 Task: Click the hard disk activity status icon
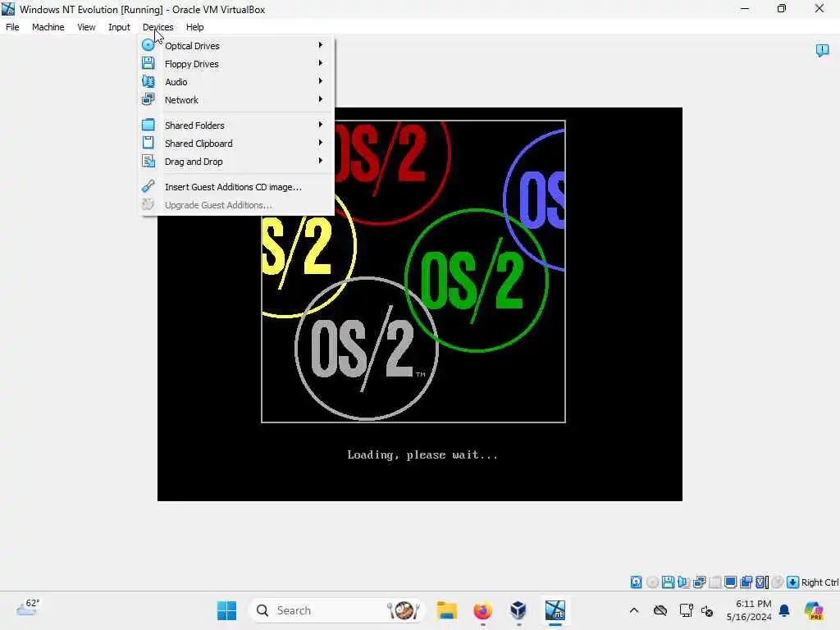coord(636,582)
